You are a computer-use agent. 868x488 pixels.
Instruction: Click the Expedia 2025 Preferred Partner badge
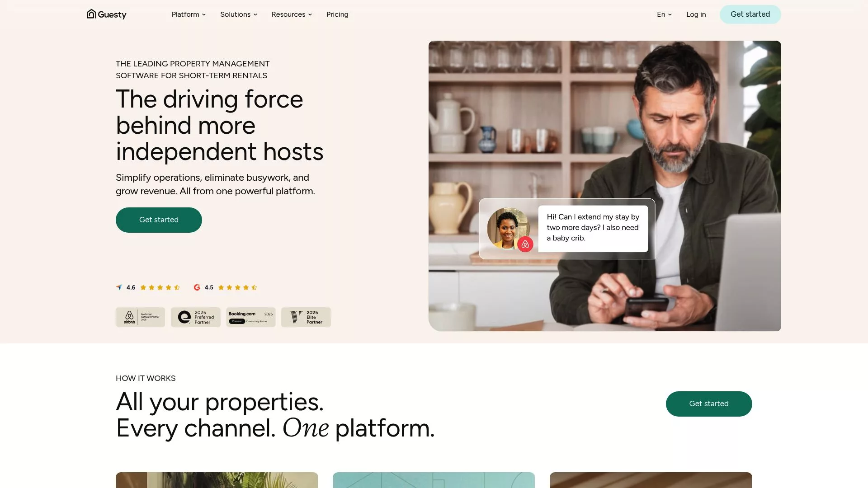point(195,317)
